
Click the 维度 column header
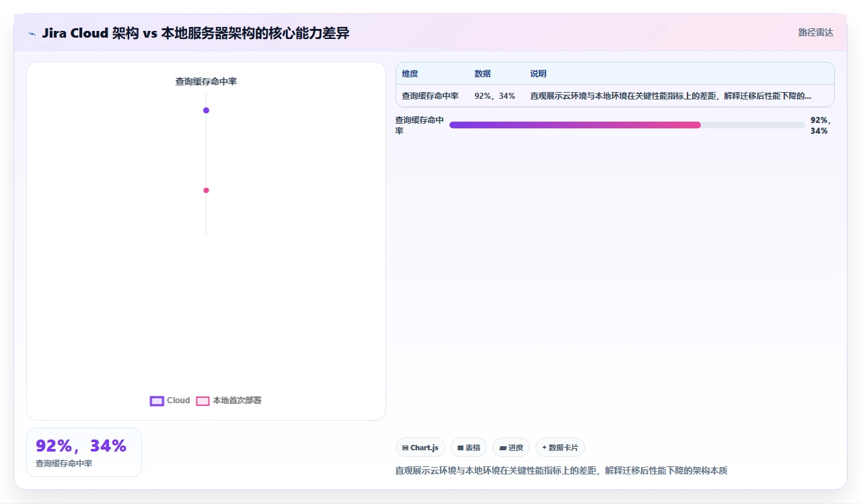(410, 74)
